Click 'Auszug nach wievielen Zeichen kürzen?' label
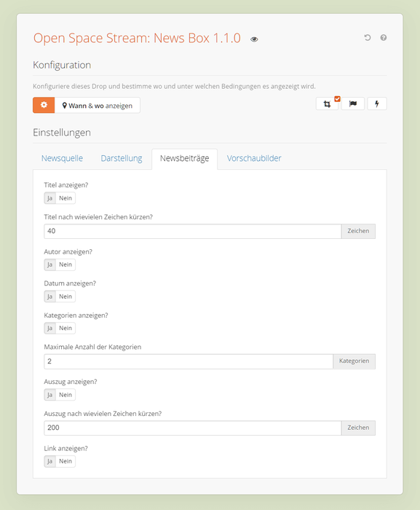 click(x=103, y=414)
